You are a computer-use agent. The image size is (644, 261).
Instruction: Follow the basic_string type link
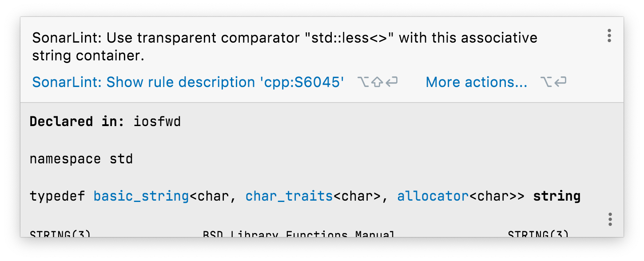[140, 196]
